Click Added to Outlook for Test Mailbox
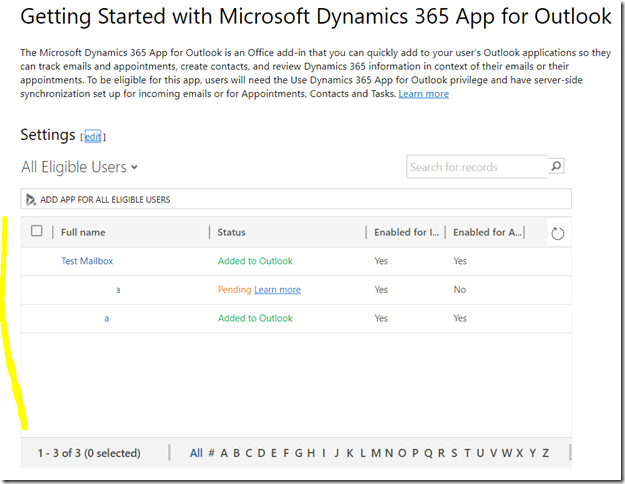625x484 pixels. pos(255,261)
